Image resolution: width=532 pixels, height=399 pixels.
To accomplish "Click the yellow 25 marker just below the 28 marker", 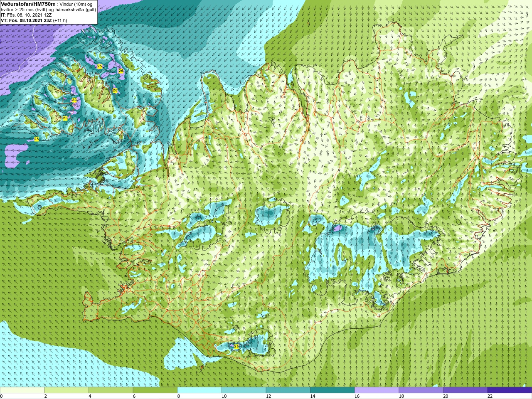I will [x=65, y=118].
